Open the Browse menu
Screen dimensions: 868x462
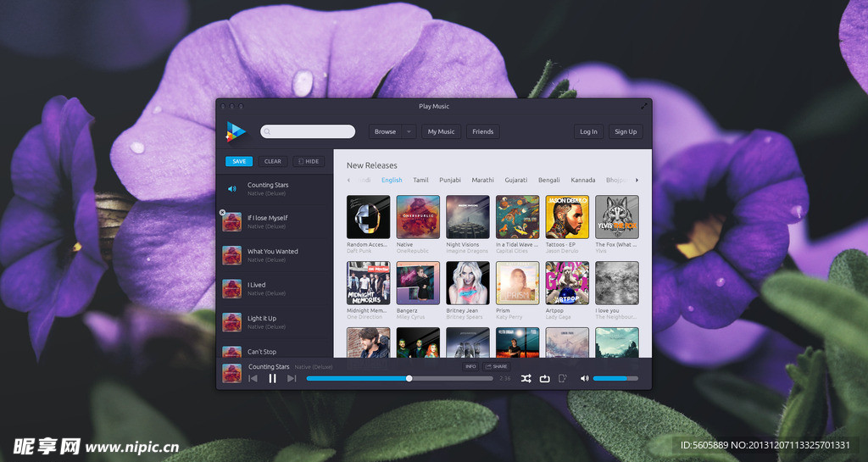pyautogui.click(x=386, y=131)
